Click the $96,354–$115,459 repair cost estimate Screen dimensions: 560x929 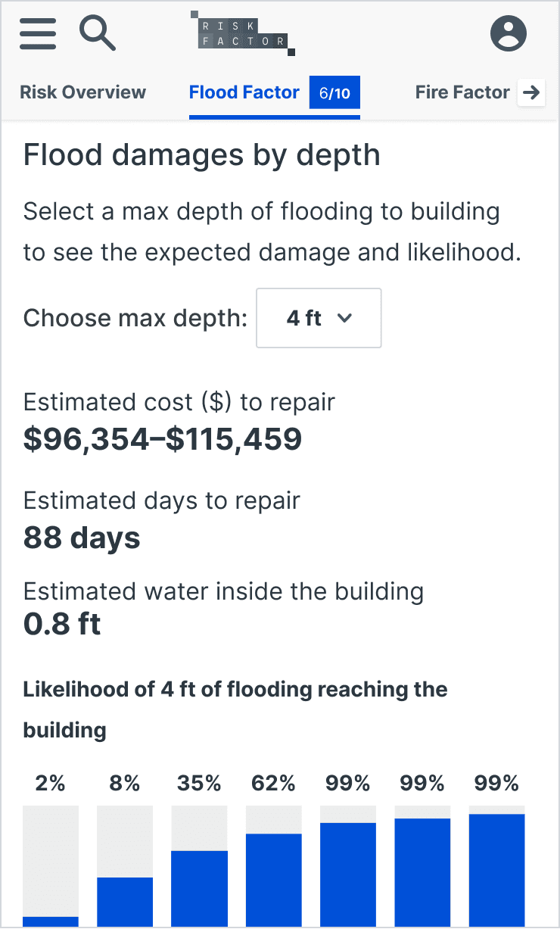coord(163,439)
